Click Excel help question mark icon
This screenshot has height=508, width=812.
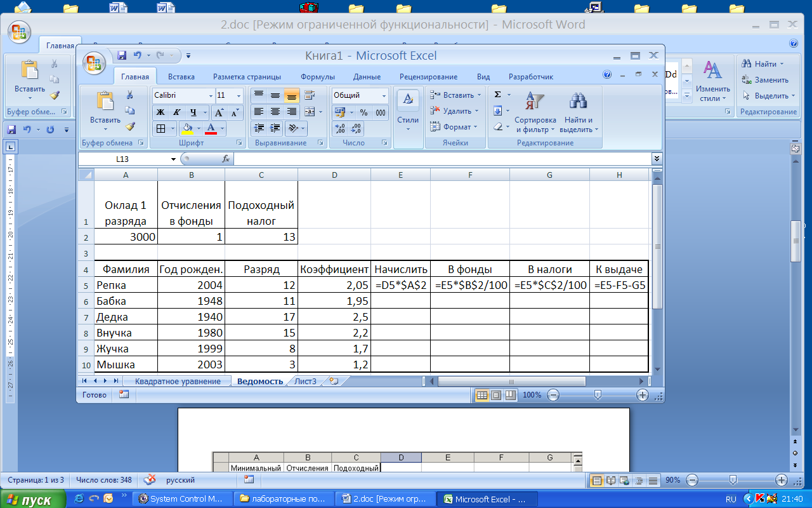pos(607,75)
